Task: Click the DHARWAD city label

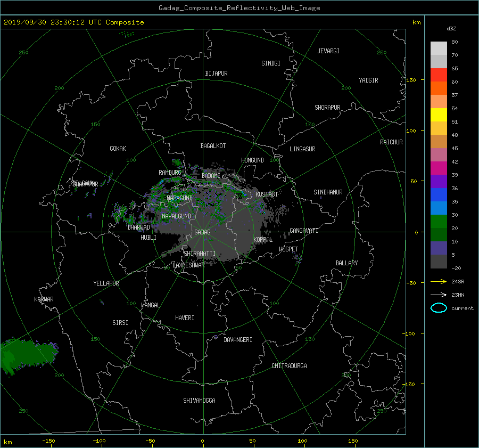Action: 138,227
